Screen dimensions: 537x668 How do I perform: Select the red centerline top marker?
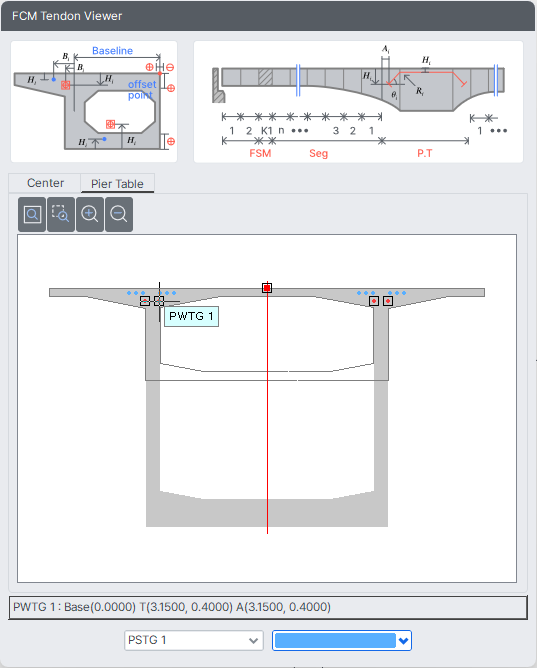267,288
